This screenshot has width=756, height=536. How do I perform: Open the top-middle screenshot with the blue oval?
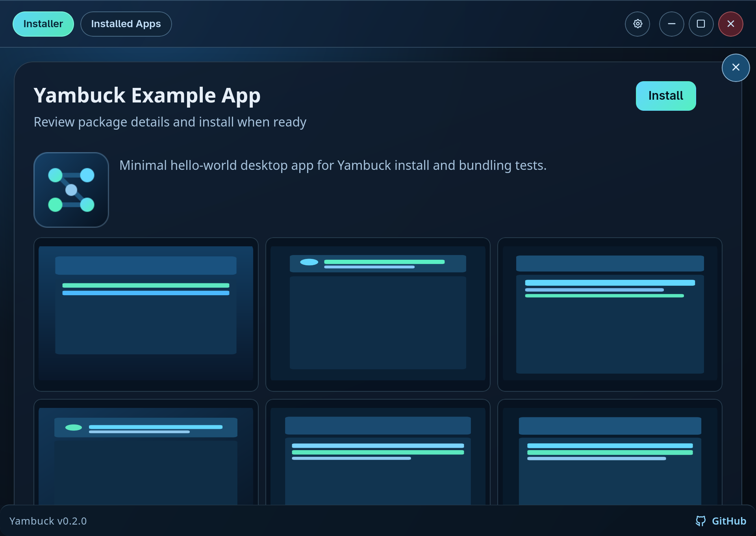tap(378, 315)
